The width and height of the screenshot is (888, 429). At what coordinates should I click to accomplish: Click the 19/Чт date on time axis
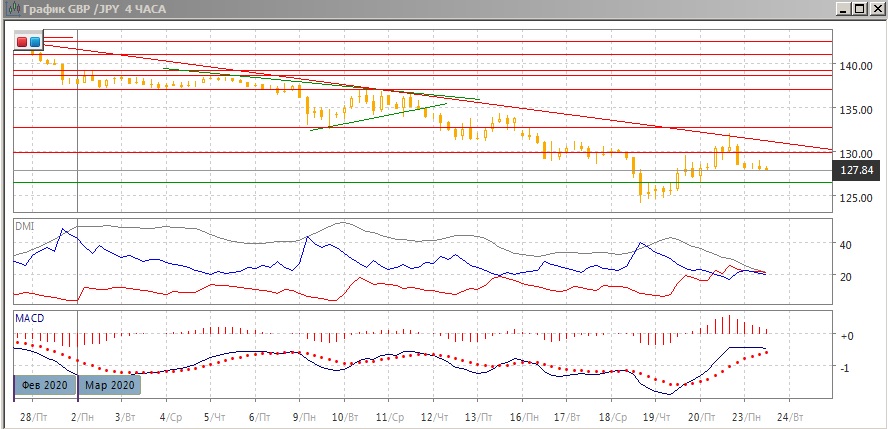[657, 414]
